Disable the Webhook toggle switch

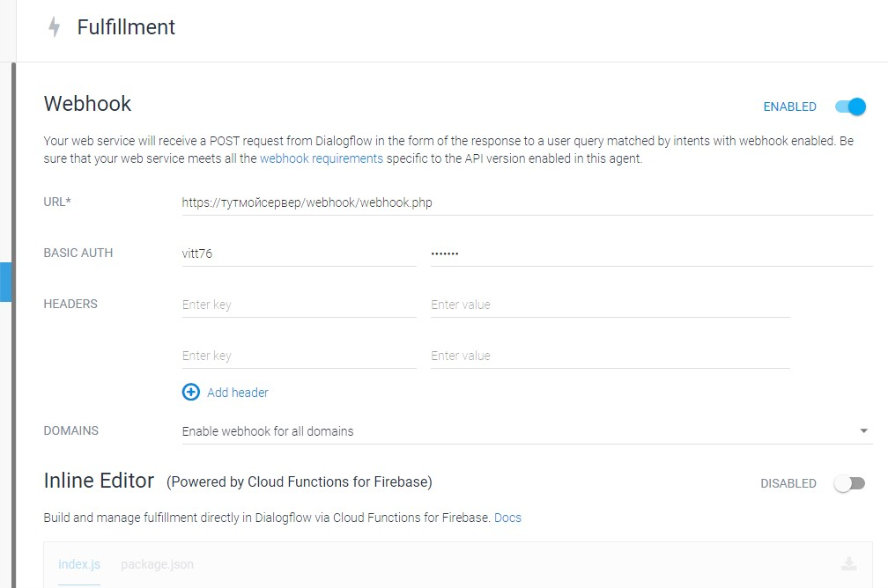coord(851,107)
